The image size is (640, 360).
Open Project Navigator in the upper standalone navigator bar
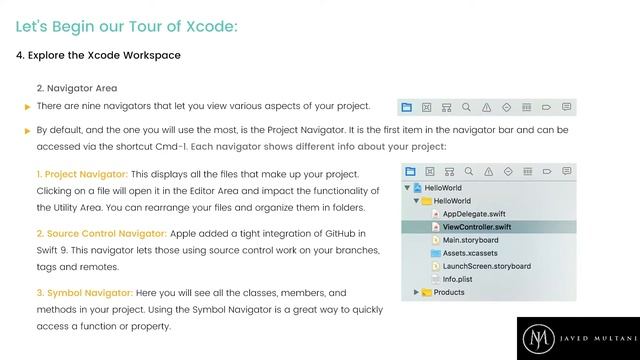407,107
